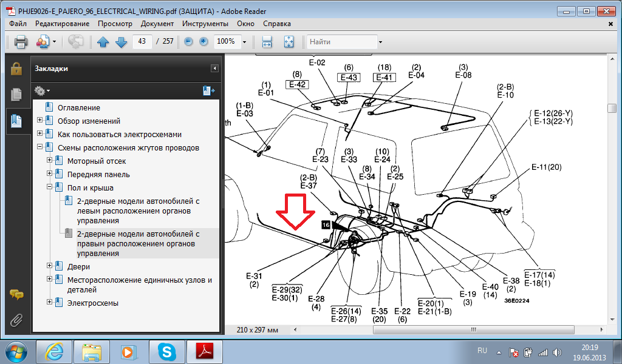Open the Просмотр menu

point(114,24)
